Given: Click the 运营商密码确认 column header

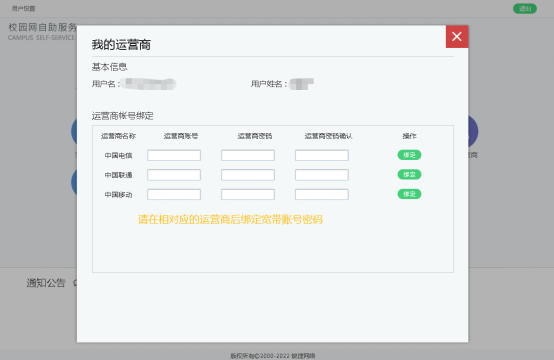Looking at the screenshot, I should 329,136.
